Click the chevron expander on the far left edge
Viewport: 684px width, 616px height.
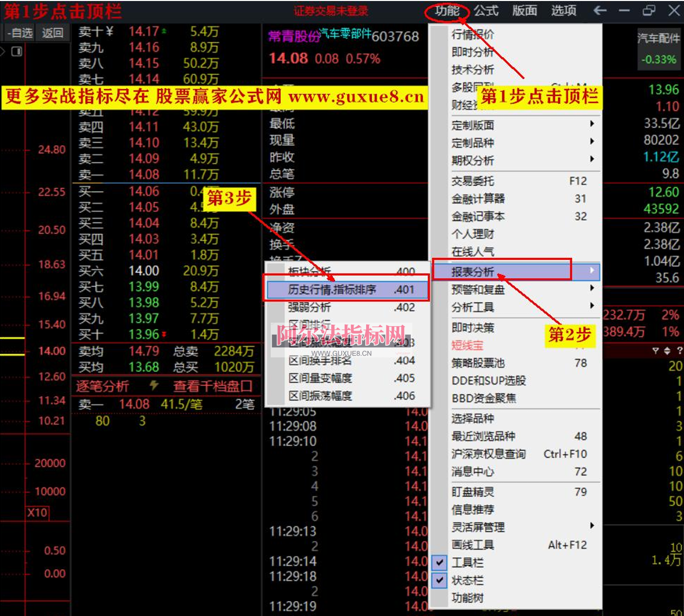(2, 51)
